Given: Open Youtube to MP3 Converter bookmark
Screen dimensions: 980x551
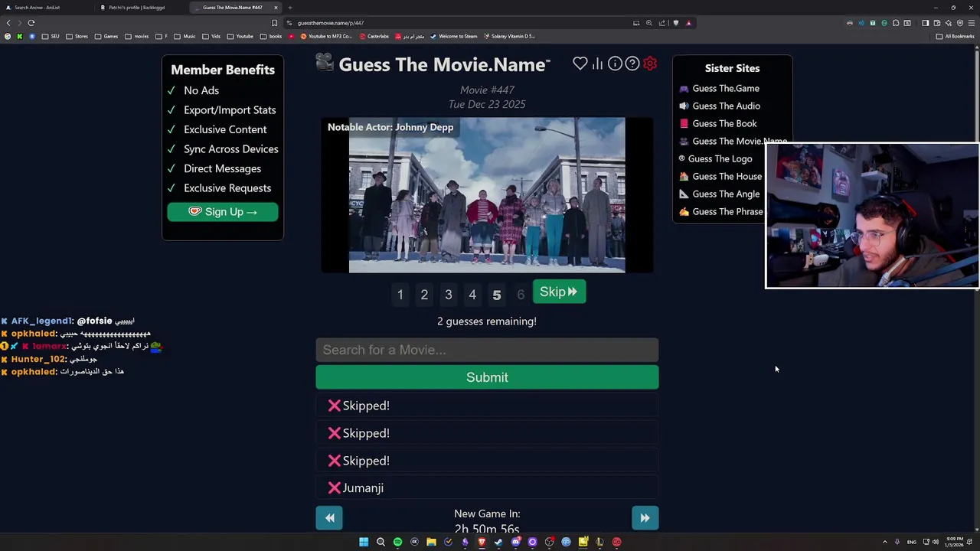Looking at the screenshot, I should coord(326,36).
